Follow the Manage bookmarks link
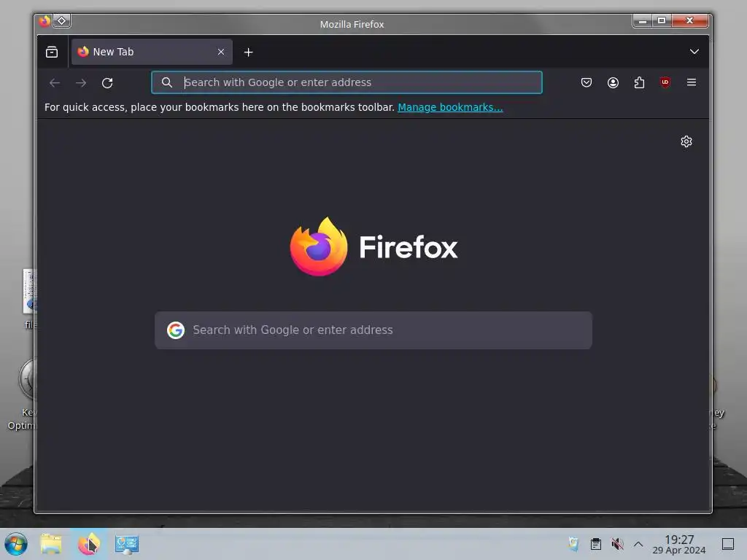747x560 pixels. point(450,107)
